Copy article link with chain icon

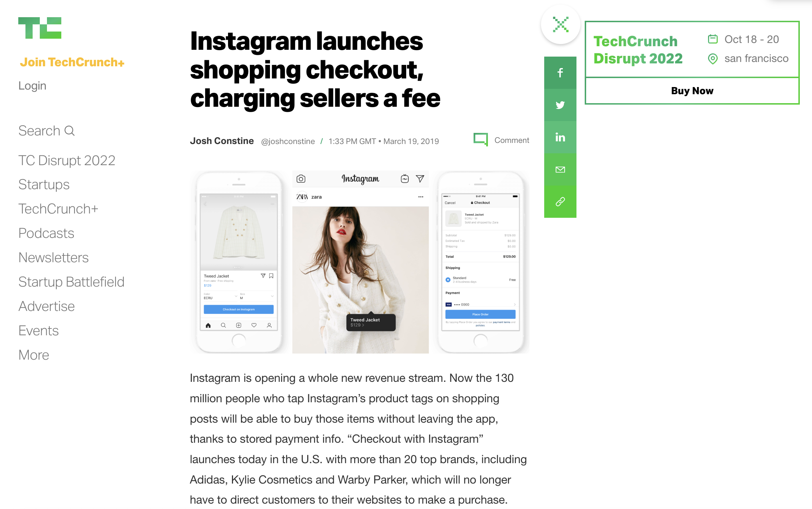coord(560,202)
